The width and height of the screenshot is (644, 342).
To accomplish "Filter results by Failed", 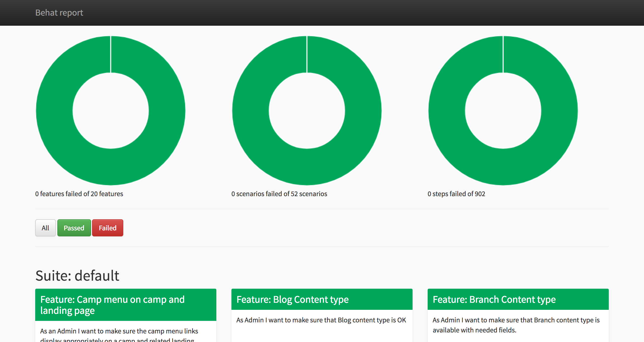I will 107,228.
